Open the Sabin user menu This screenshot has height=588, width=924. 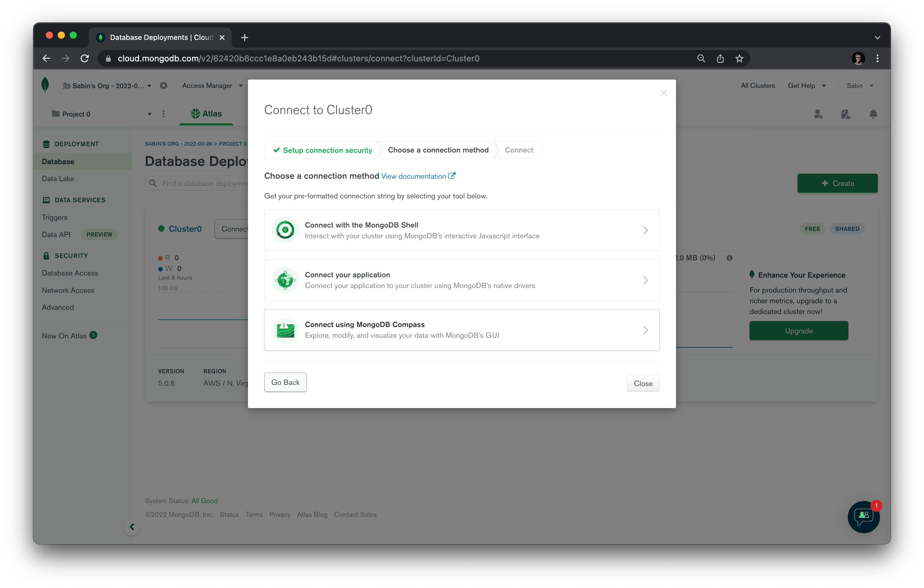[860, 86]
